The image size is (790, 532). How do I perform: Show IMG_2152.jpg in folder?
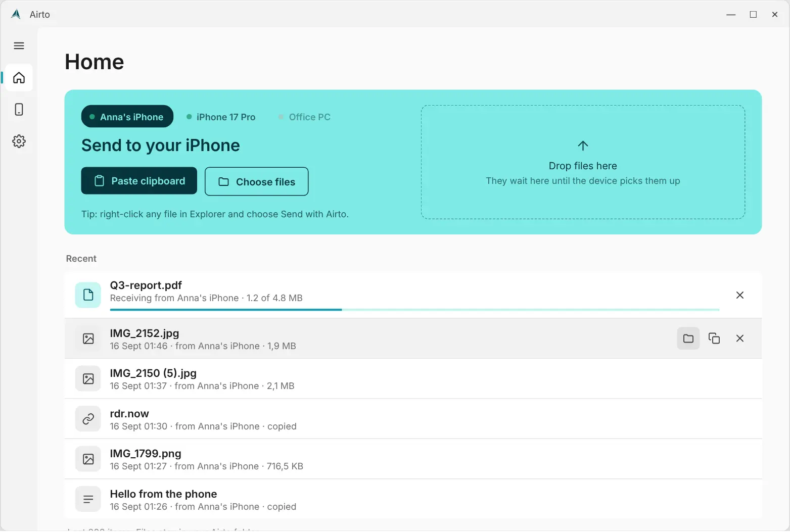pyautogui.click(x=688, y=338)
